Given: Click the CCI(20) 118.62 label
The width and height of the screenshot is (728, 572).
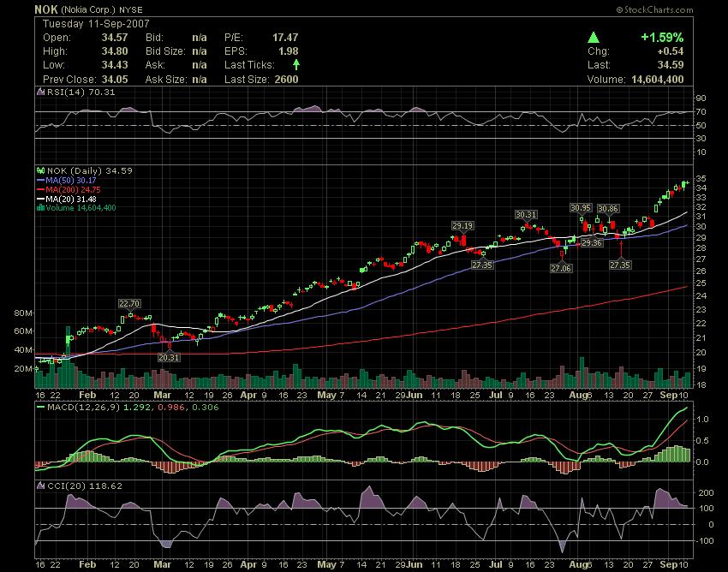Looking at the screenshot, I should tap(85, 486).
